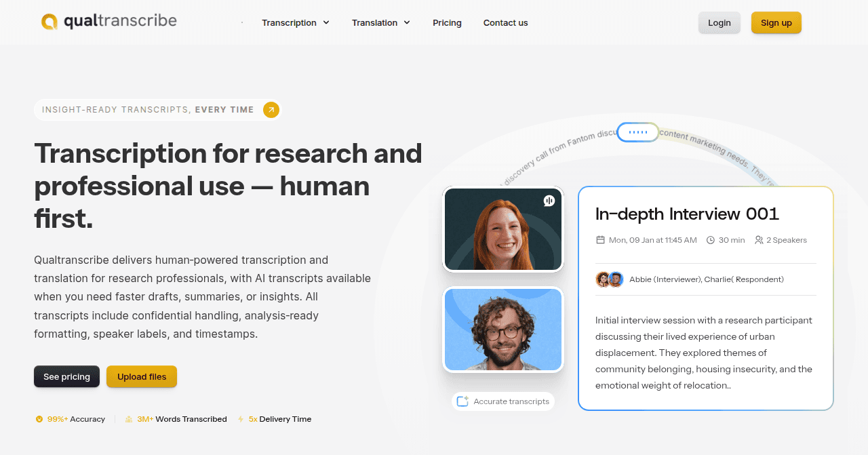Click the 3M+ Words Transcribed text
The height and width of the screenshot is (455, 868).
click(182, 419)
